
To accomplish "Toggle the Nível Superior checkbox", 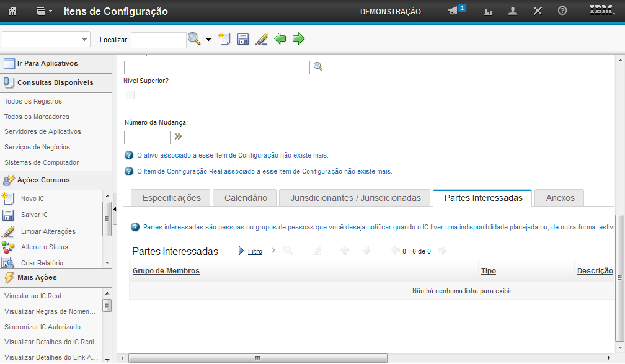I will 130,95.
